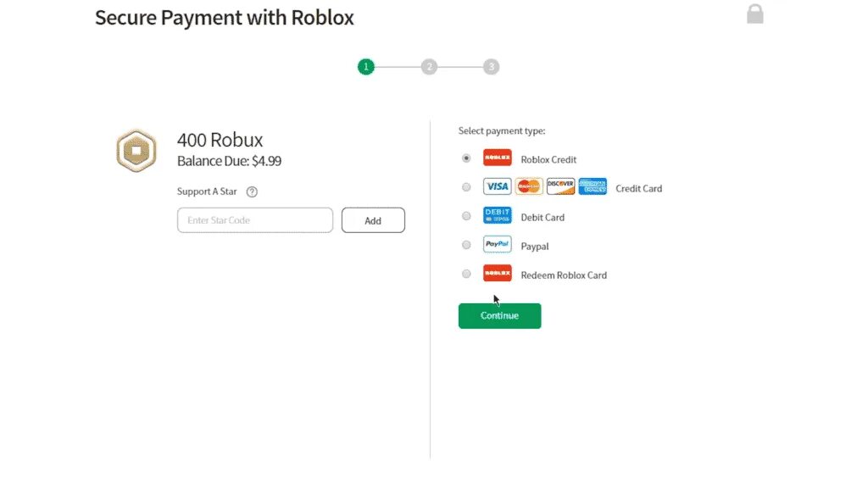Click the Visa card icon
This screenshot has width=868, height=488.
pyautogui.click(x=497, y=186)
